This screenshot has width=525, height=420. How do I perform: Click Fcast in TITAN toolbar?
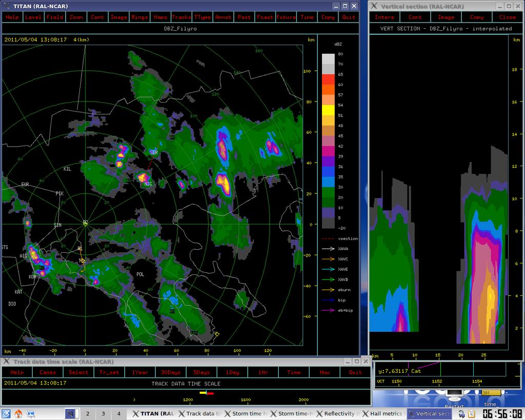click(x=265, y=17)
